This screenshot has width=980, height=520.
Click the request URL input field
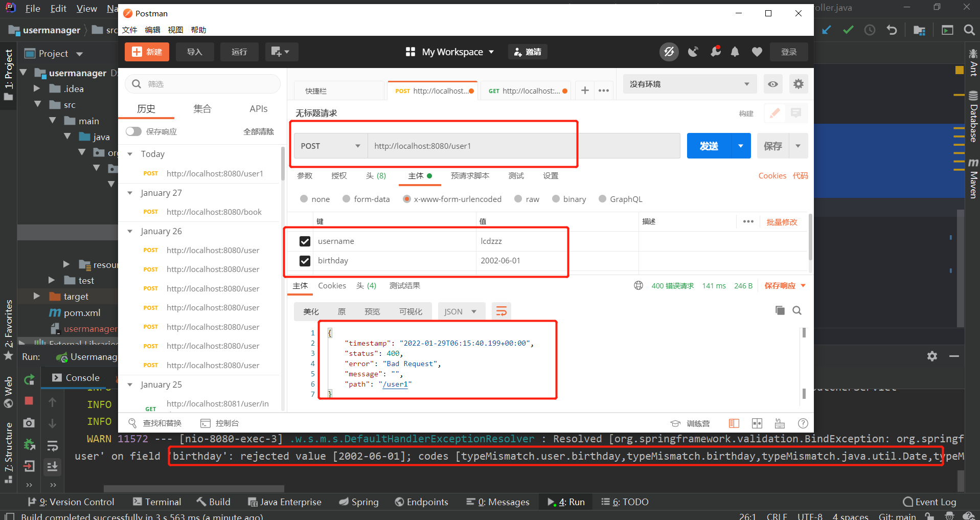524,146
